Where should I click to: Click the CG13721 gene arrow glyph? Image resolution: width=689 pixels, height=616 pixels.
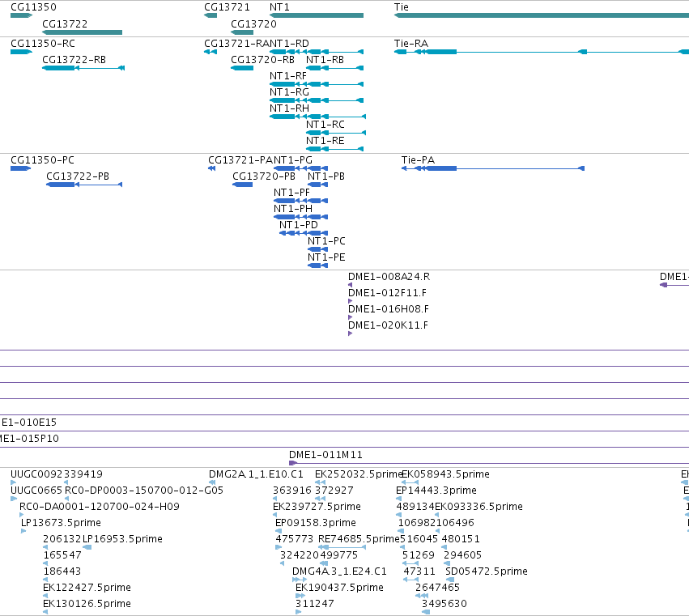(211, 15)
